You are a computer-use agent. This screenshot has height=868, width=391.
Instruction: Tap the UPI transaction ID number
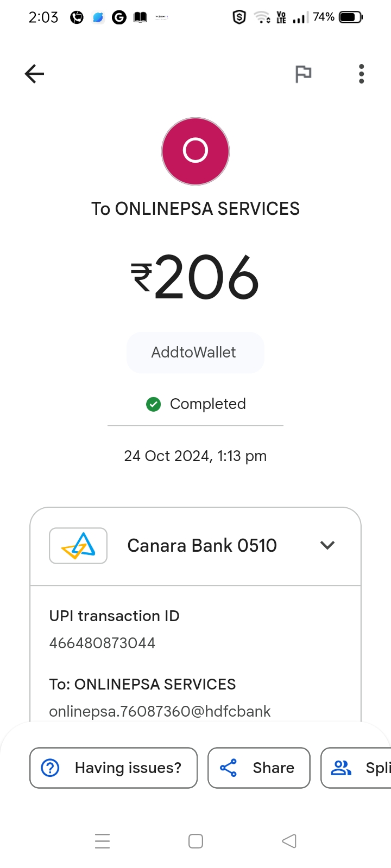coord(102,643)
